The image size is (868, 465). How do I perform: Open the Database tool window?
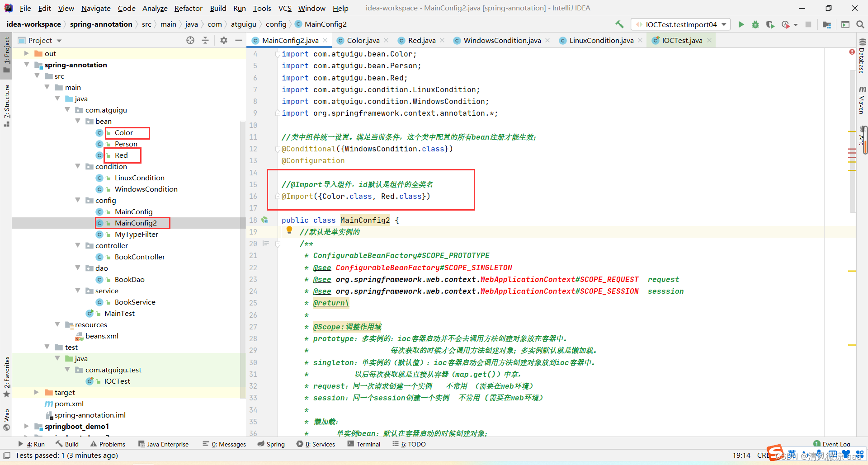coord(862,56)
